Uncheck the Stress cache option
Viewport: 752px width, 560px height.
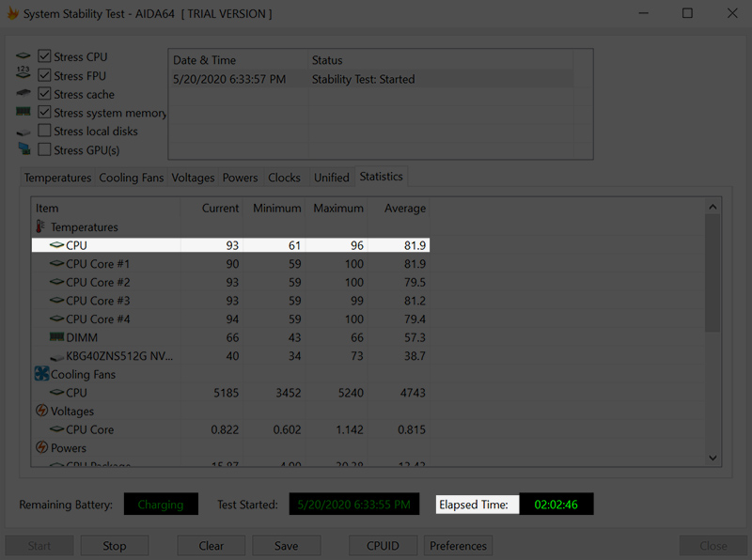(44, 94)
